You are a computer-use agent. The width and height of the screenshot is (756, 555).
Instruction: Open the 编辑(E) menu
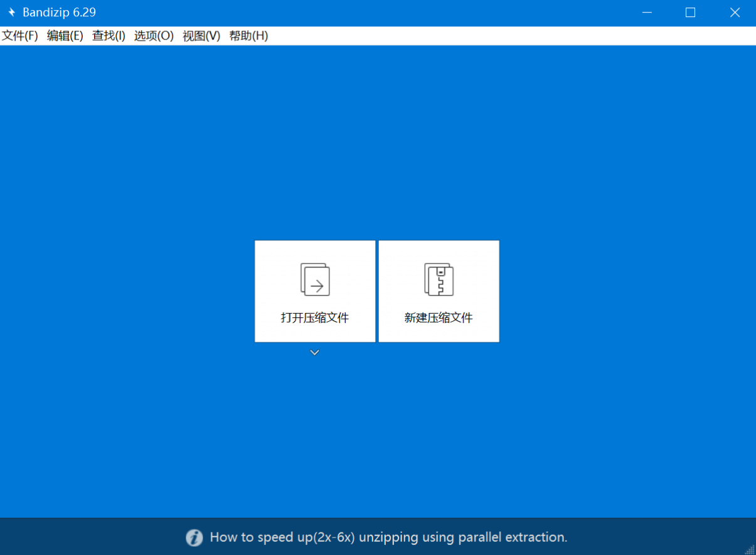point(65,36)
